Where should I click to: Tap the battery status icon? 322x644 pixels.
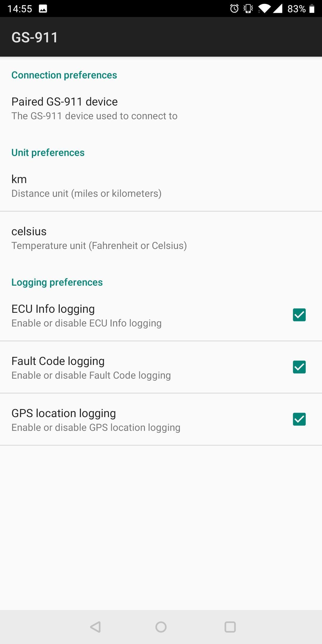(312, 9)
